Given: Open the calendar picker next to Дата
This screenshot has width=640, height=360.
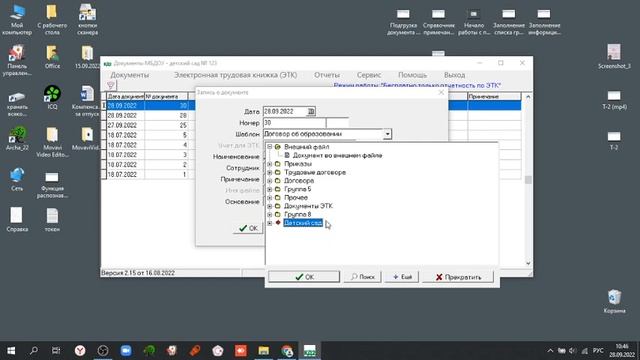Looking at the screenshot, I should pyautogui.click(x=311, y=111).
